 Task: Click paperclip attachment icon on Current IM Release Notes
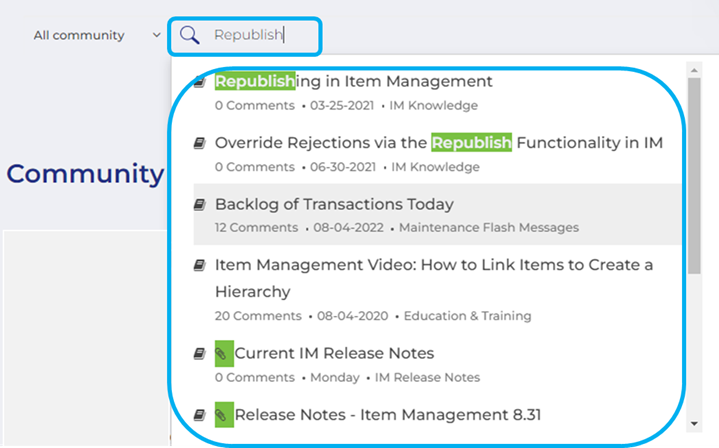[223, 353]
